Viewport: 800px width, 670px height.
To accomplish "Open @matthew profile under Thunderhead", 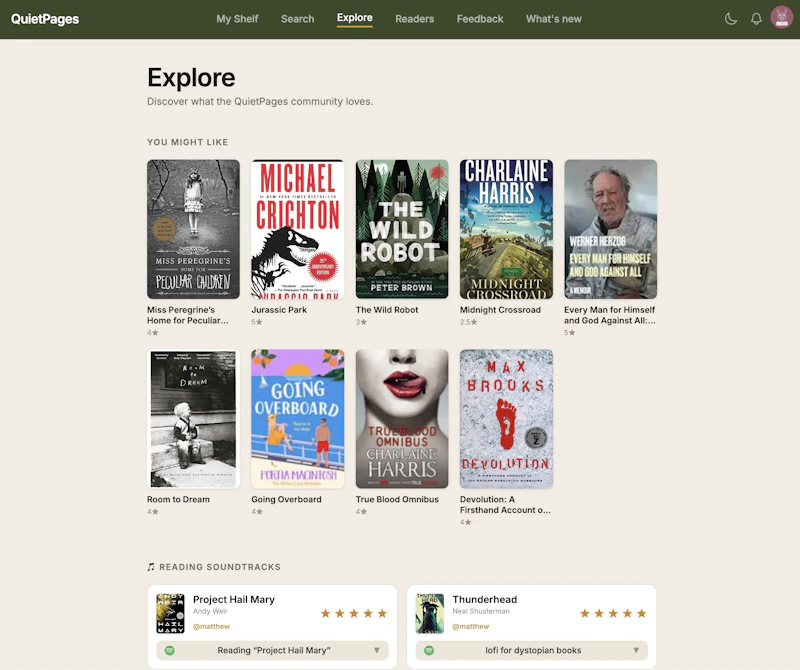I will coord(470,626).
